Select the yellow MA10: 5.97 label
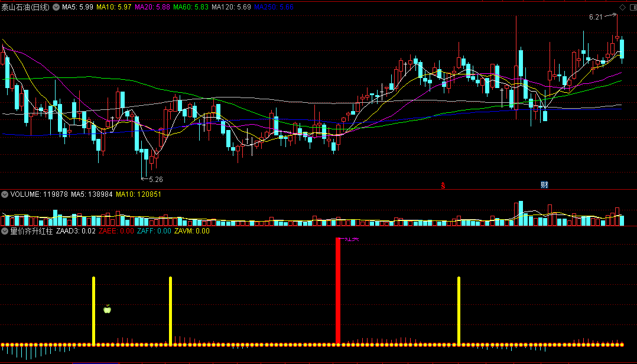The image size is (637, 364). point(113,7)
